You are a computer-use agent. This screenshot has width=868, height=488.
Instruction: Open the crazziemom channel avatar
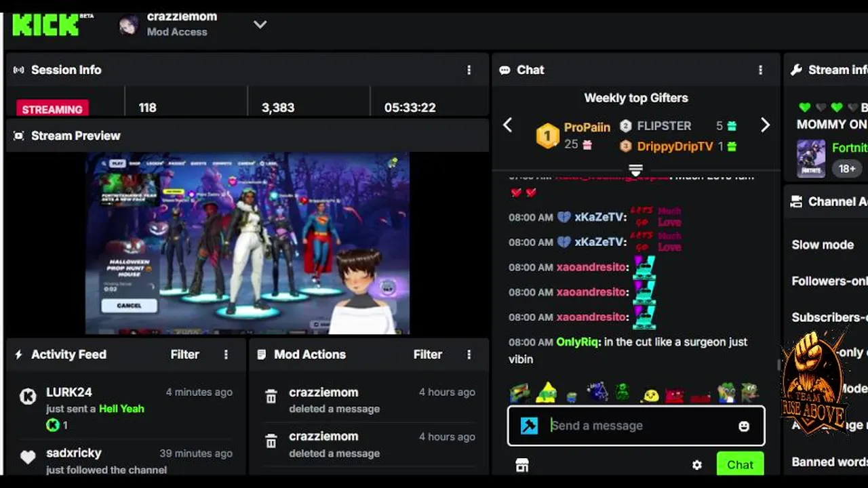[128, 25]
